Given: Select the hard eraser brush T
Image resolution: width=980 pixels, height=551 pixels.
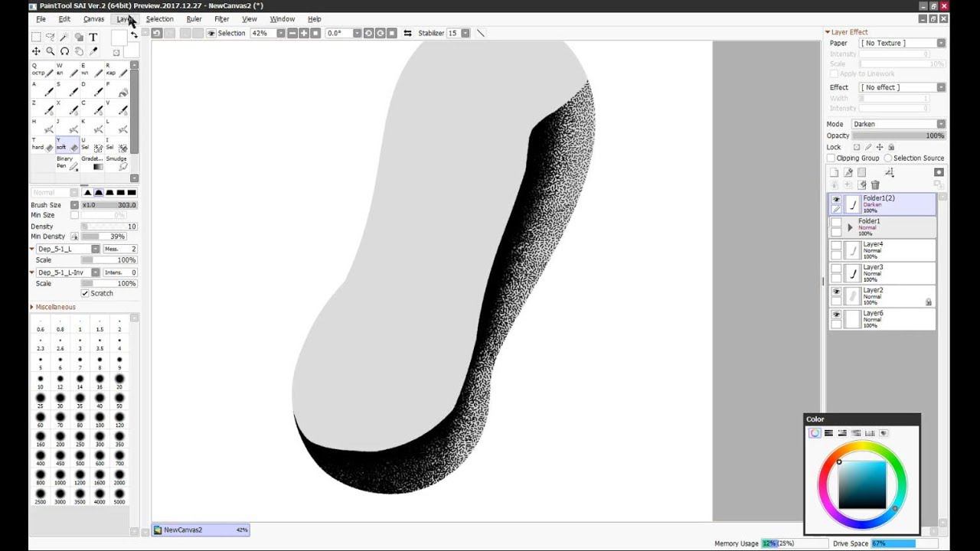Looking at the screenshot, I should [42, 144].
